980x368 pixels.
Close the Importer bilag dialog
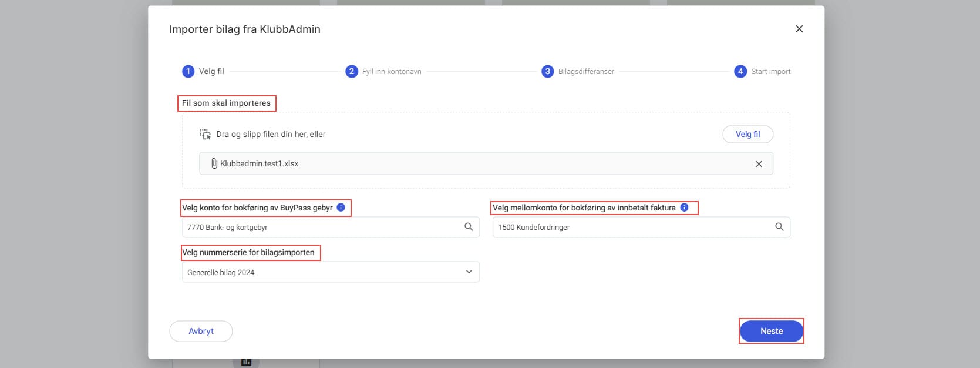799,29
